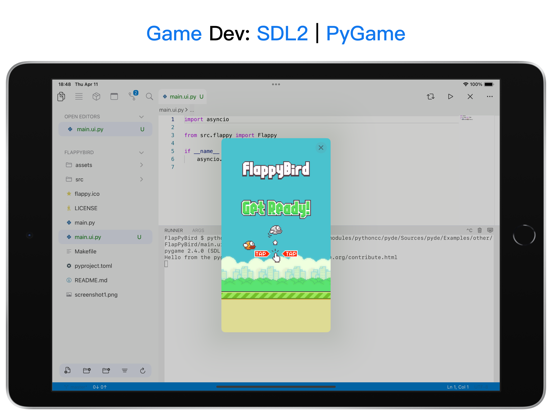Send Ctrl-C interrupt in runner panel

pos(469,230)
